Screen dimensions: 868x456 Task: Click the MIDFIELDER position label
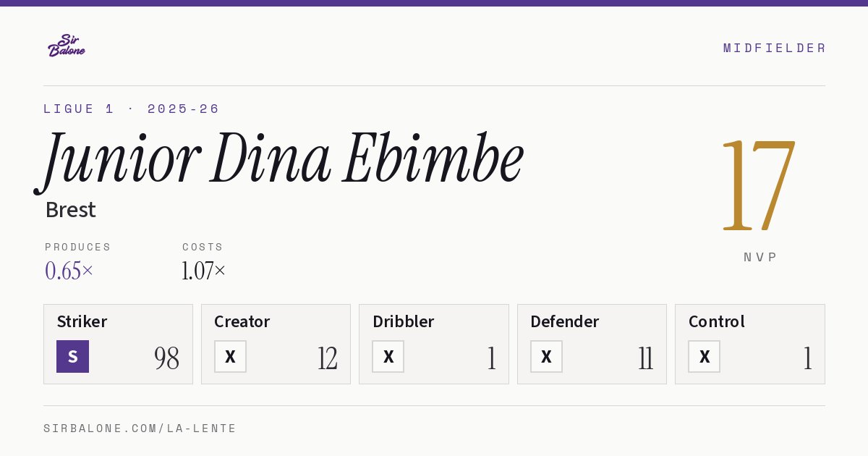click(x=774, y=48)
